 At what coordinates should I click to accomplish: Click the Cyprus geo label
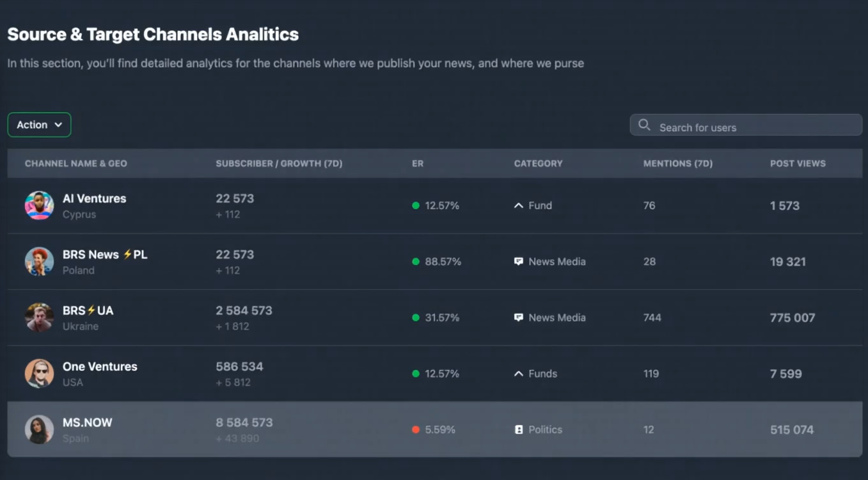click(79, 214)
